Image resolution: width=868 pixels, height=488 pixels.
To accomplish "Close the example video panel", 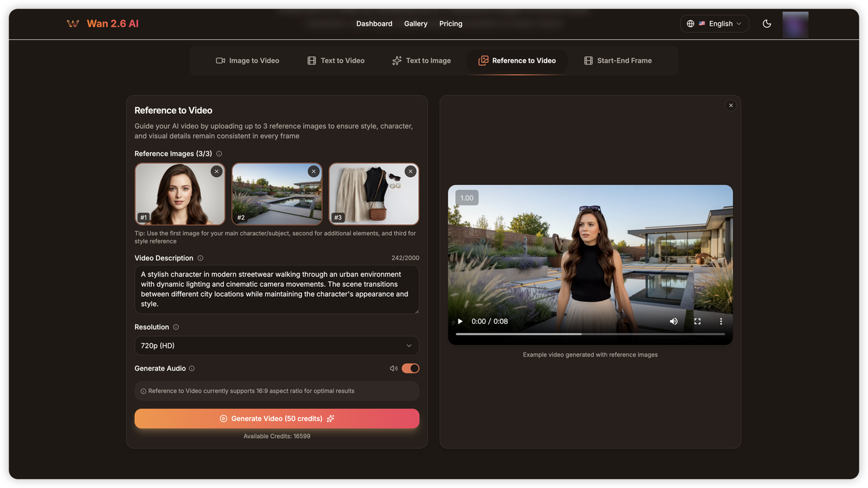I will 730,106.
